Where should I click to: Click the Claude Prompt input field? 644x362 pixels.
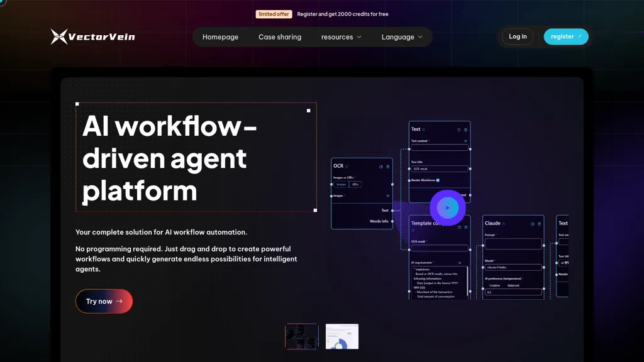click(x=513, y=244)
